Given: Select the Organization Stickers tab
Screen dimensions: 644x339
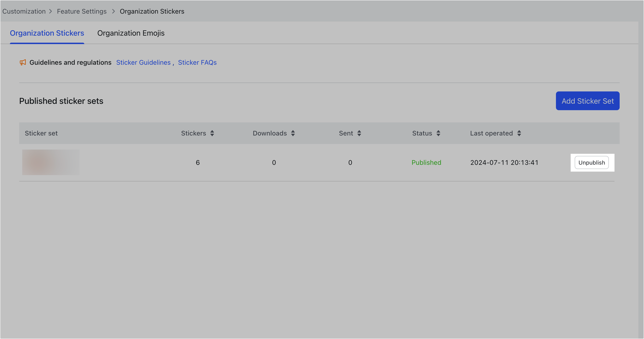Looking at the screenshot, I should tap(47, 33).
